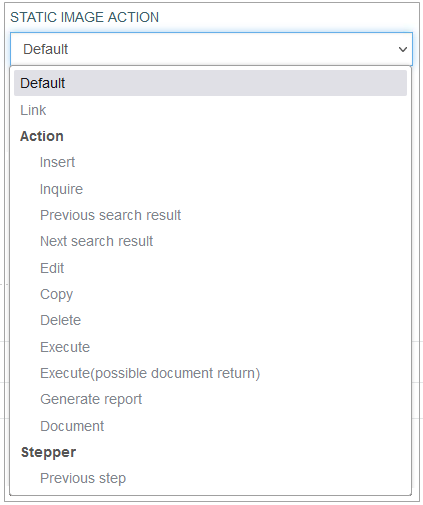Choose Execute(possible document return) option
423x505 pixels.
pyautogui.click(x=210, y=373)
